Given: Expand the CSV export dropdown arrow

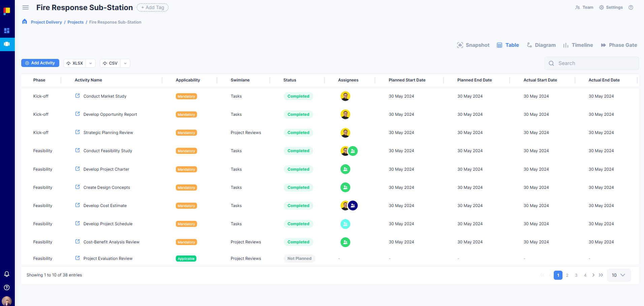Looking at the screenshot, I should click(125, 63).
